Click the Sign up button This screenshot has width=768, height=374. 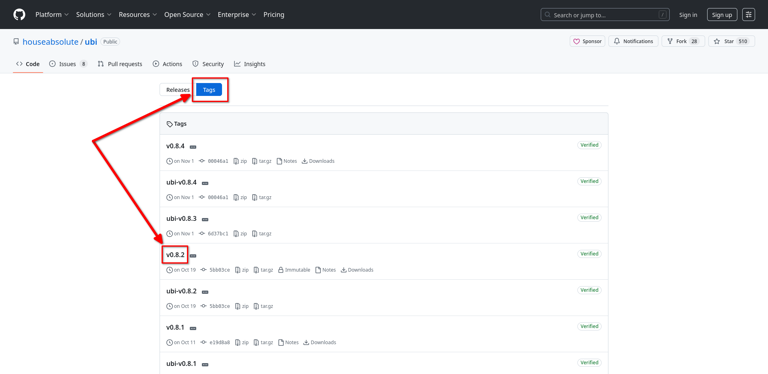pos(722,15)
